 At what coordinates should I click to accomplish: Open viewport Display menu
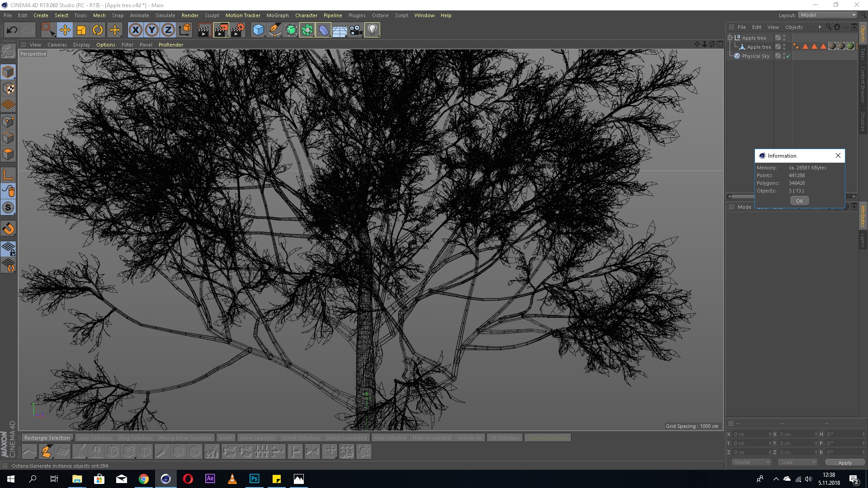pyautogui.click(x=81, y=45)
